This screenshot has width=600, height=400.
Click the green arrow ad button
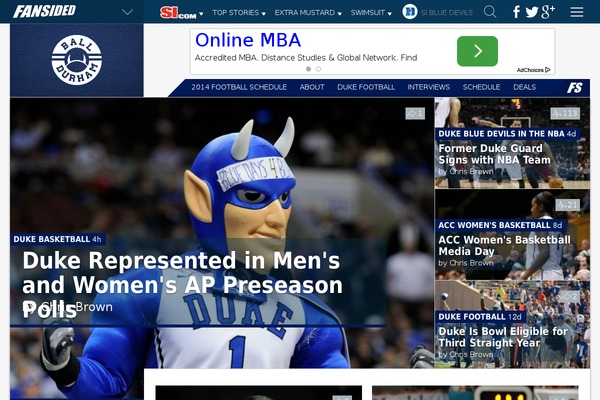(477, 51)
